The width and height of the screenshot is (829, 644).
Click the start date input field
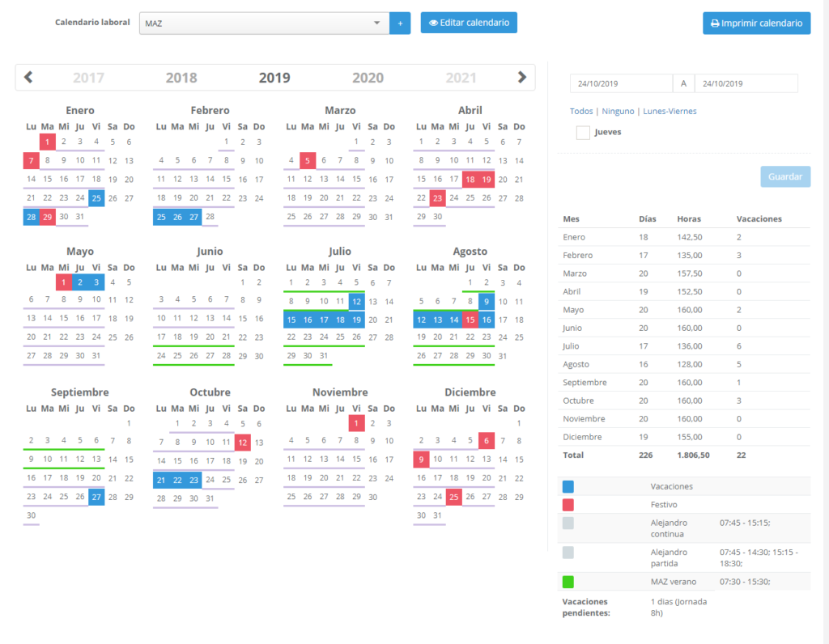pos(621,83)
